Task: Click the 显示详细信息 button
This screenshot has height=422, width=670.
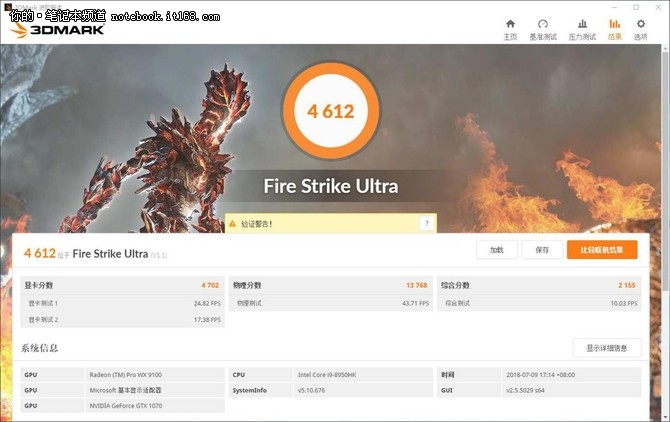Action: tap(607, 348)
